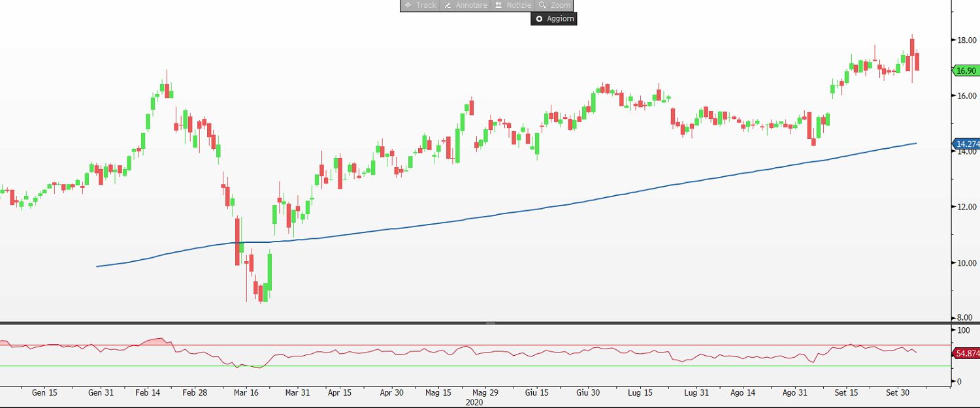Click the Apr 15 date label
980x408 pixels.
pyautogui.click(x=340, y=393)
